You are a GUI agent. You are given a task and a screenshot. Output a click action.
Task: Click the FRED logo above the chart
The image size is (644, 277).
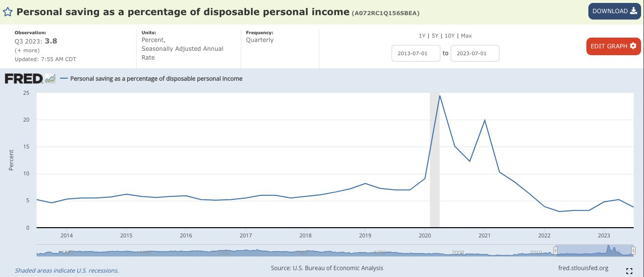tap(30, 78)
